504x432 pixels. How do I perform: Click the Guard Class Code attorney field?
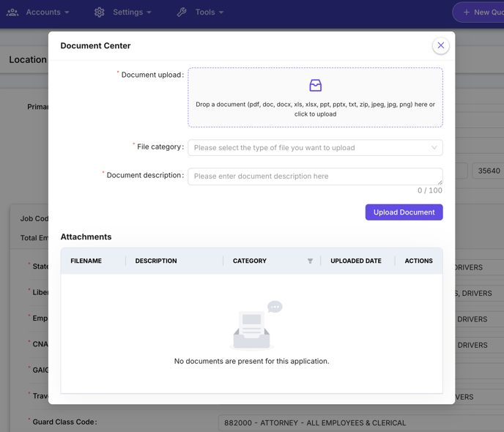point(361,422)
